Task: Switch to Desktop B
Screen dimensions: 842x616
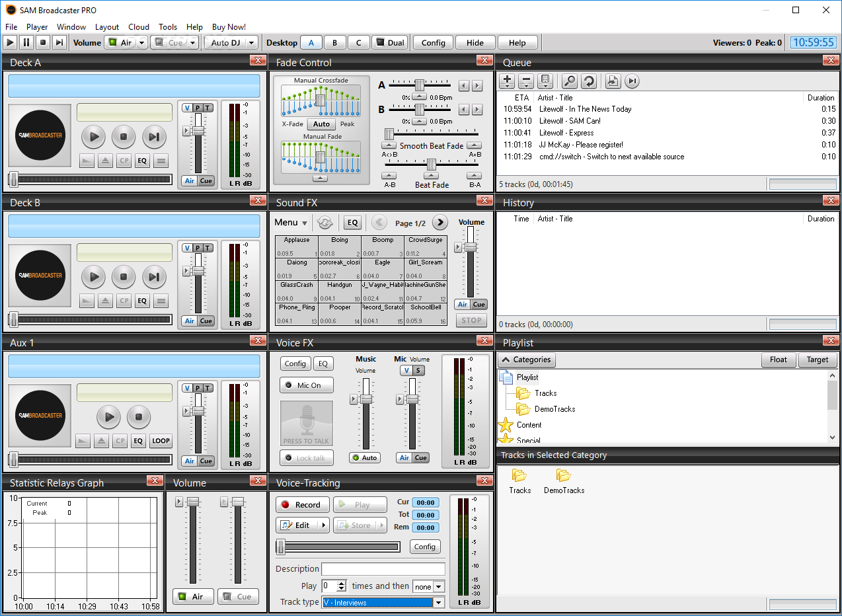Action: [x=334, y=42]
